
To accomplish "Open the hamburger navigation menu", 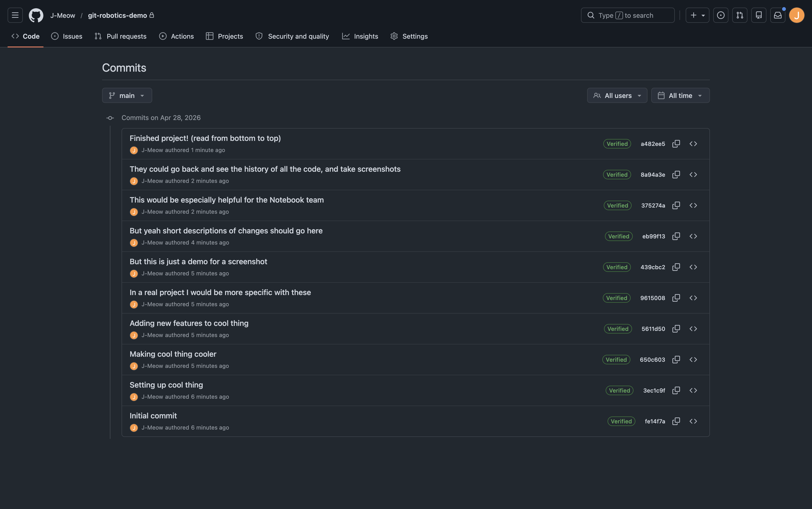I will point(15,15).
